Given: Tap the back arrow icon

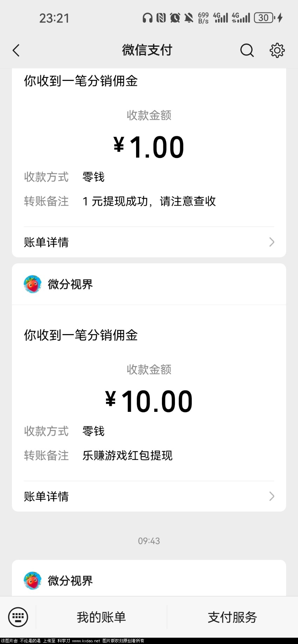Looking at the screenshot, I should point(16,50).
